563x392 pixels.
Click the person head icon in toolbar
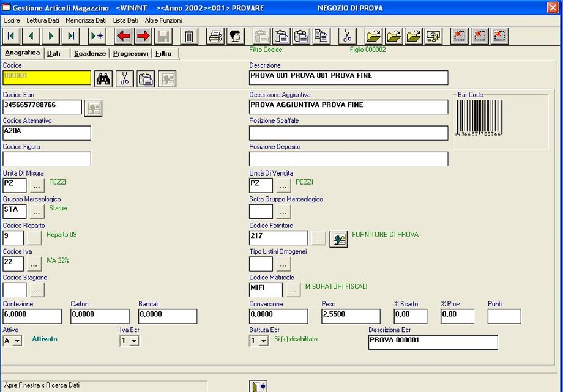pos(235,36)
